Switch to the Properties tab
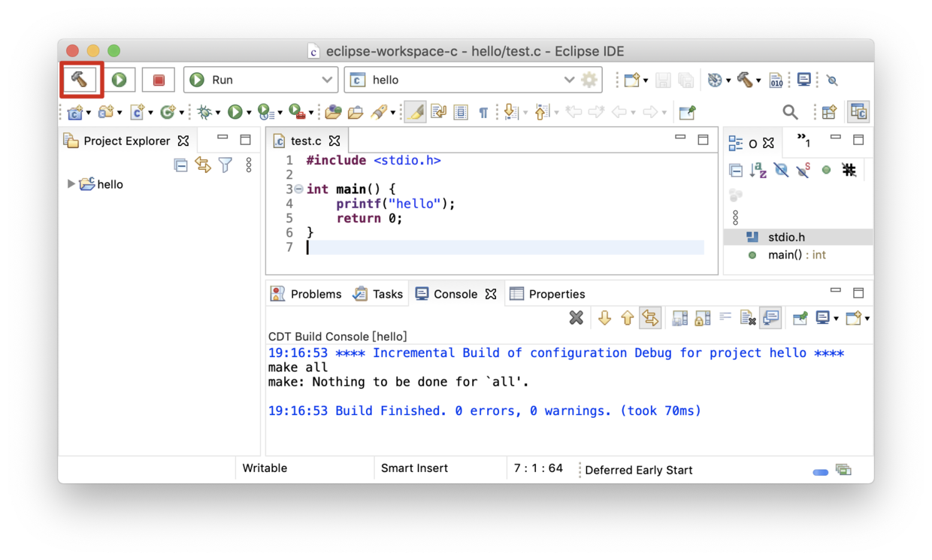 pos(547,294)
